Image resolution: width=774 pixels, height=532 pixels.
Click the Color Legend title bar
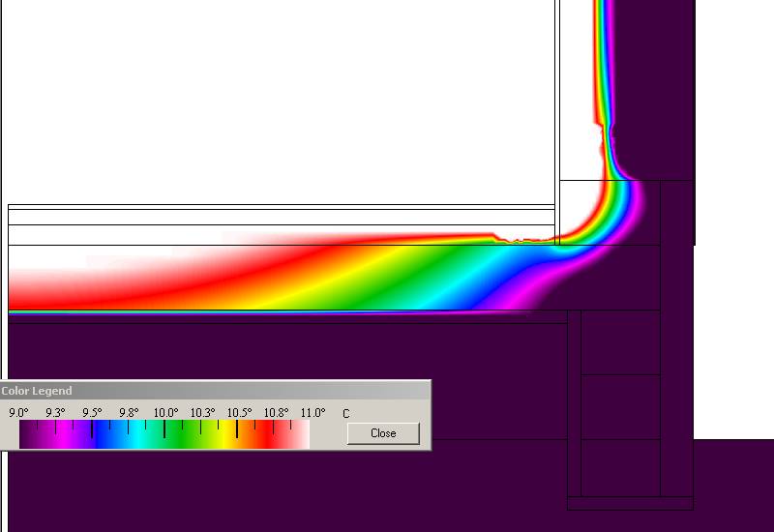215,391
